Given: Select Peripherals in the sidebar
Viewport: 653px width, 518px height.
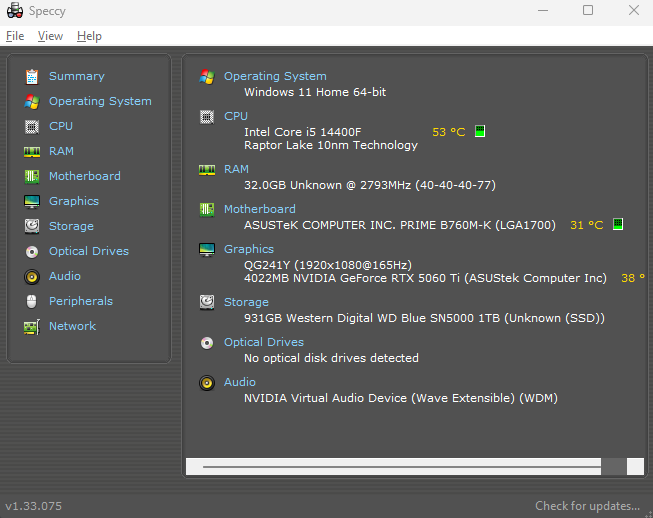Looking at the screenshot, I should (x=81, y=301).
